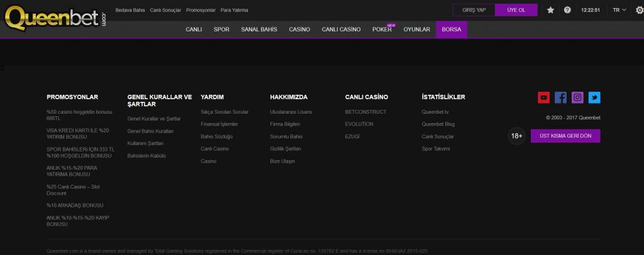Image resolution: width=644 pixels, height=255 pixels.
Task: Open ANLIK %10-%15-%20 KAYIP BONUSU link
Action: (77, 221)
